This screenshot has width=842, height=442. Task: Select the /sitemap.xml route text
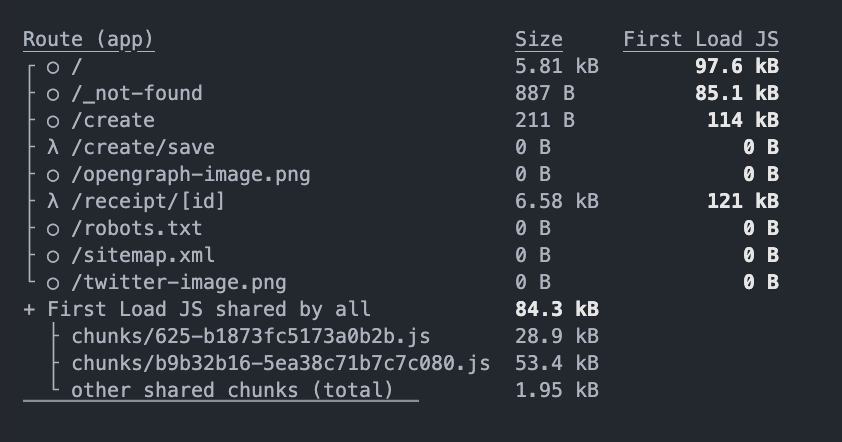(x=143, y=255)
